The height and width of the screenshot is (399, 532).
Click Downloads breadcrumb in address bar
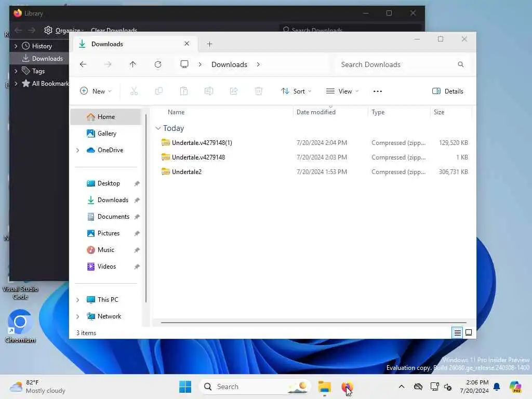click(229, 64)
